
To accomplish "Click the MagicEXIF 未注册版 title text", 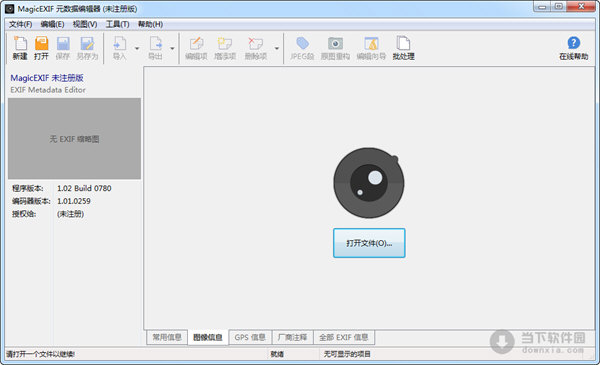I will 47,78.
